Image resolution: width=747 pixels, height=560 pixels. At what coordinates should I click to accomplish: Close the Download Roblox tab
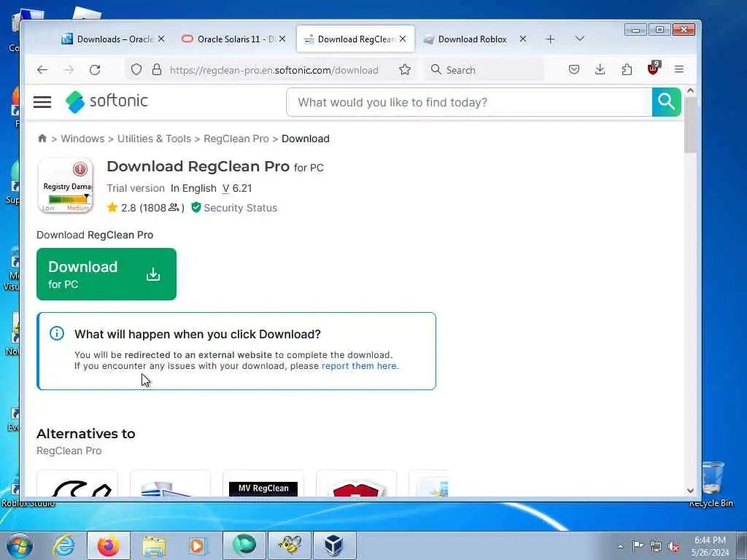point(523,39)
